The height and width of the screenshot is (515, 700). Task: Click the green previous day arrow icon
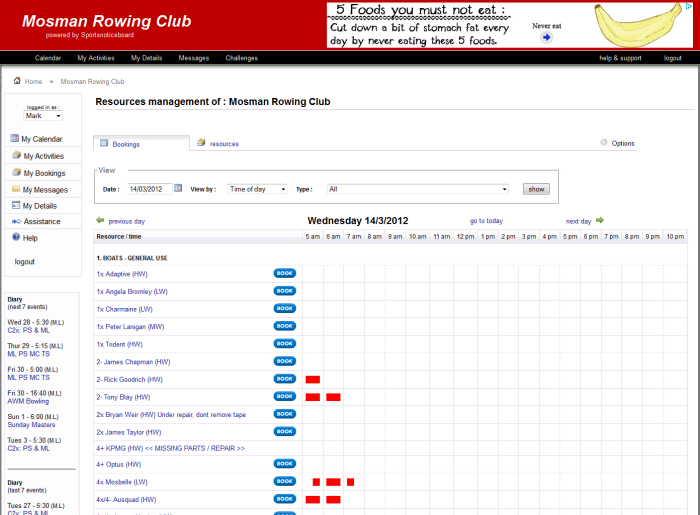100,220
